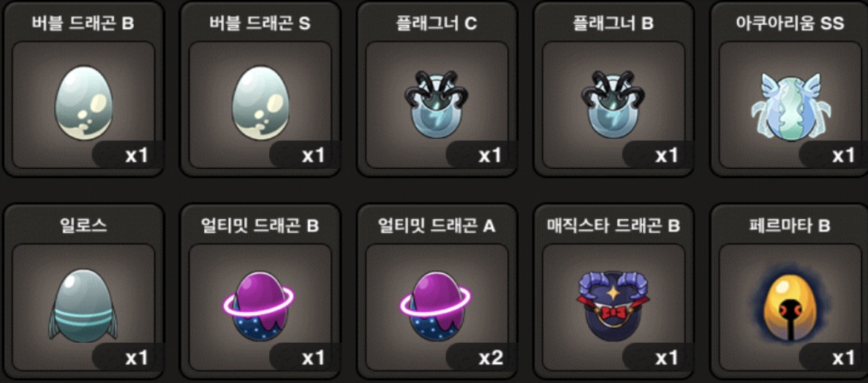Click the 얼티밋 드래곤 B purple egg
The width and height of the screenshot is (868, 383).
(259, 306)
